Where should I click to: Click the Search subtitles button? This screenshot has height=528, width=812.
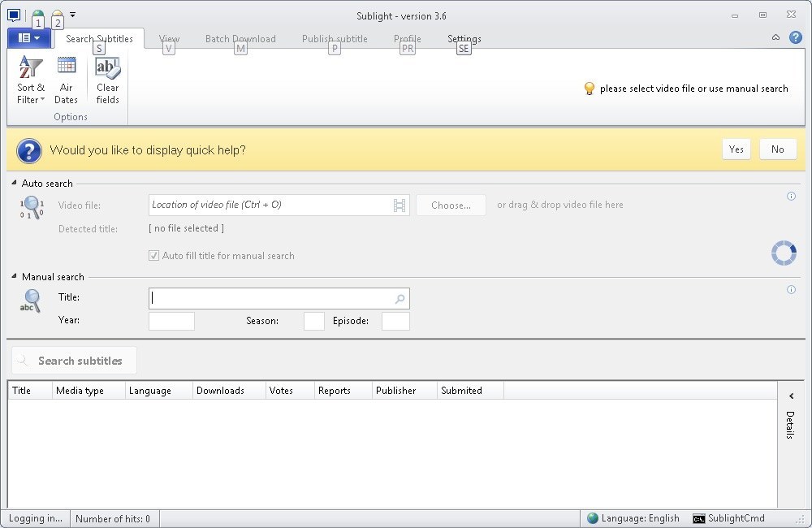(x=74, y=360)
